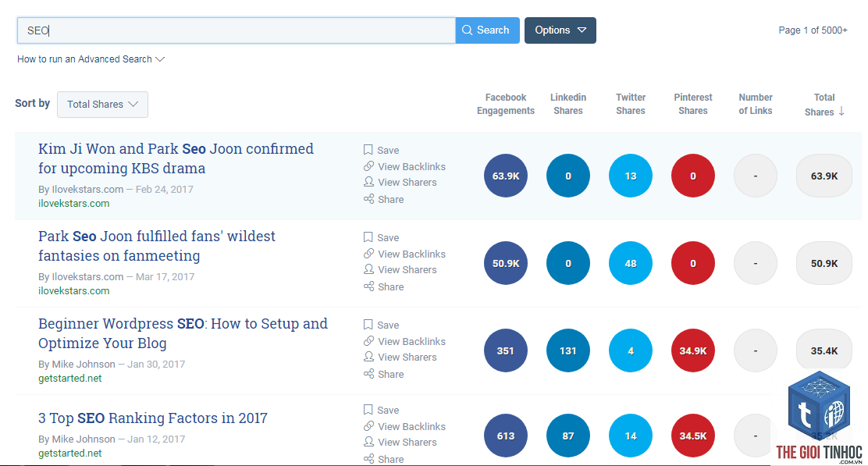Visit ilovekstars.com link under Kim Ji Won article
868x466 pixels.
[73, 203]
